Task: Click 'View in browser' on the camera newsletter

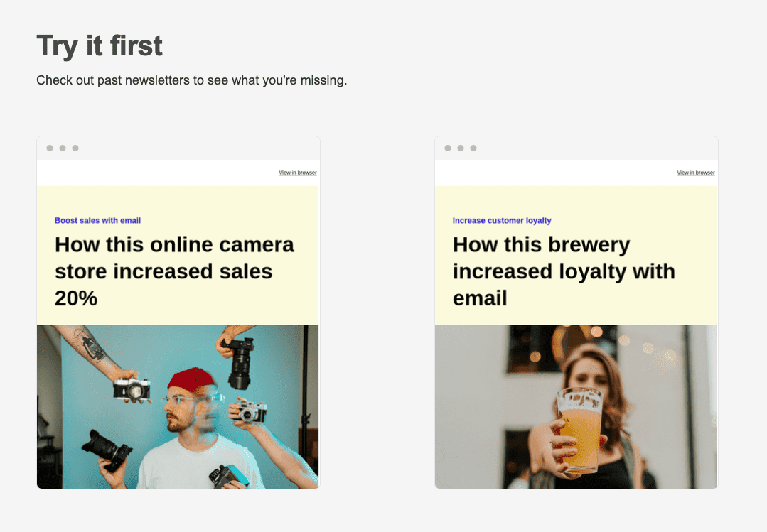Action: (x=297, y=173)
